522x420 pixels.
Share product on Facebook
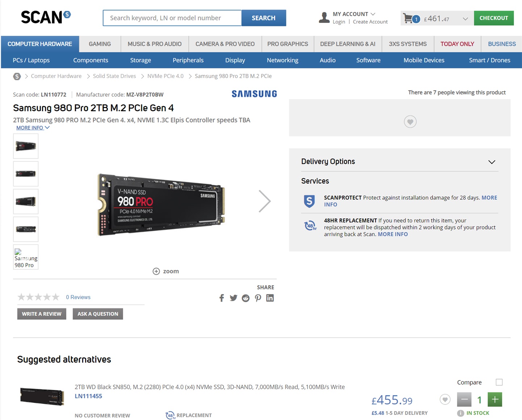coord(221,298)
